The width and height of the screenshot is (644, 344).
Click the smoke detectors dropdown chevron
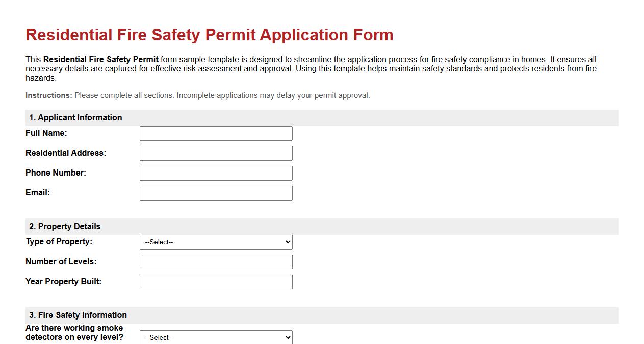coord(287,337)
